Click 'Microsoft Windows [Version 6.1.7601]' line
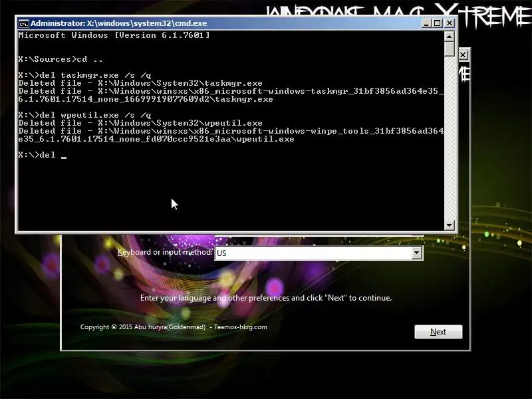 pos(114,35)
